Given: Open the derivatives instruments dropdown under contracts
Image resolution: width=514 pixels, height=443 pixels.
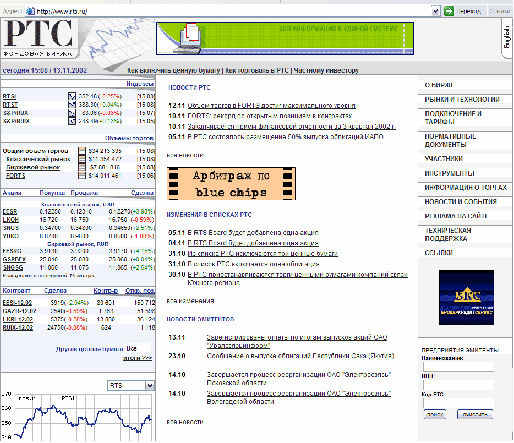Looking at the screenshot, I should pos(137,348).
